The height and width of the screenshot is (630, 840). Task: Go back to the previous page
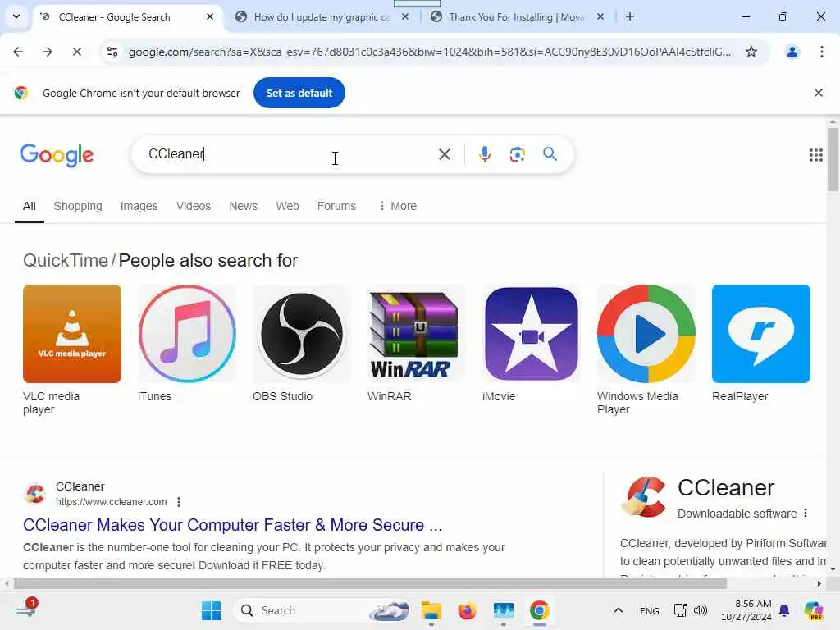(x=18, y=52)
